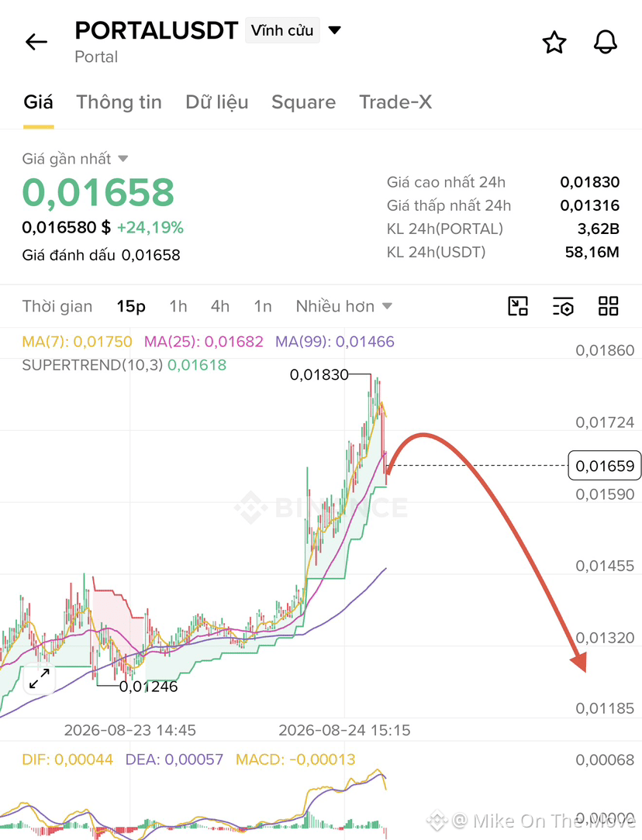Tap the MA(7): 0,01750 indicator label
This screenshot has width=642, height=840.
78,342
